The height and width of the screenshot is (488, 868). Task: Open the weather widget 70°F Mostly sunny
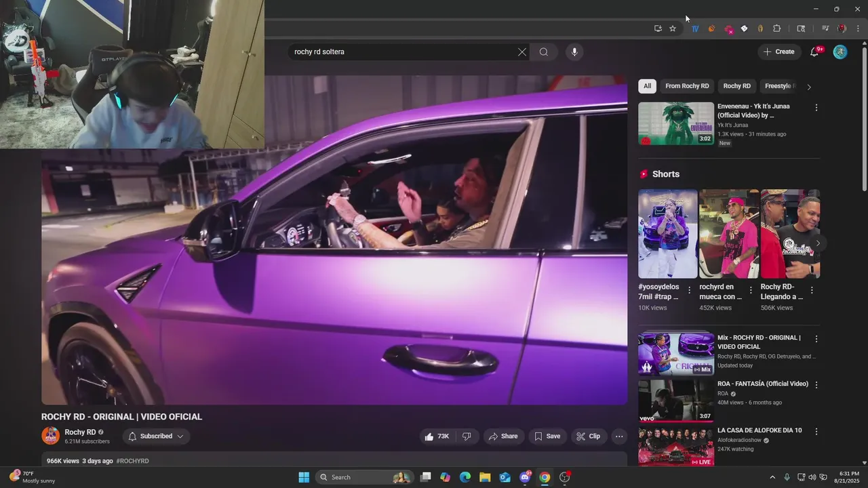[x=33, y=477]
